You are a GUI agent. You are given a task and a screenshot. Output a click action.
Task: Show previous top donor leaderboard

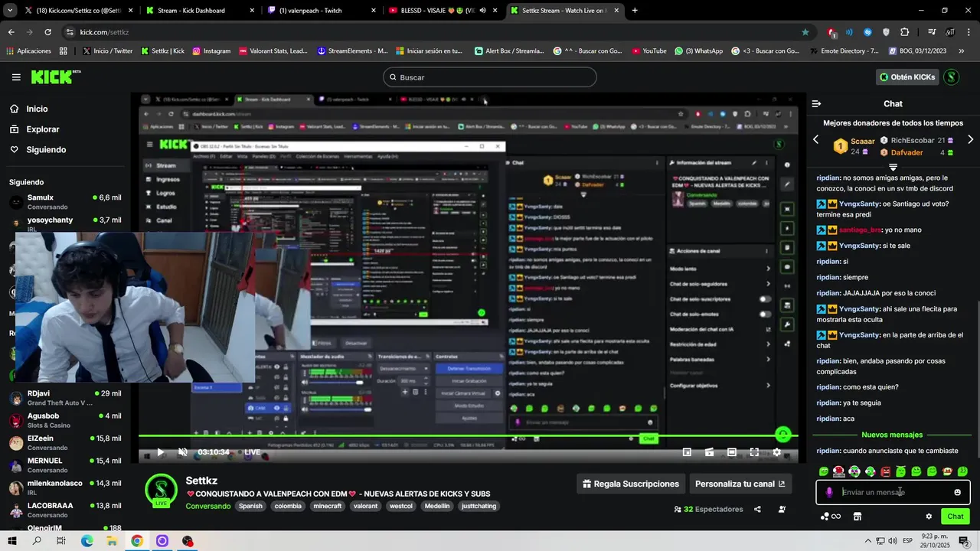point(815,139)
